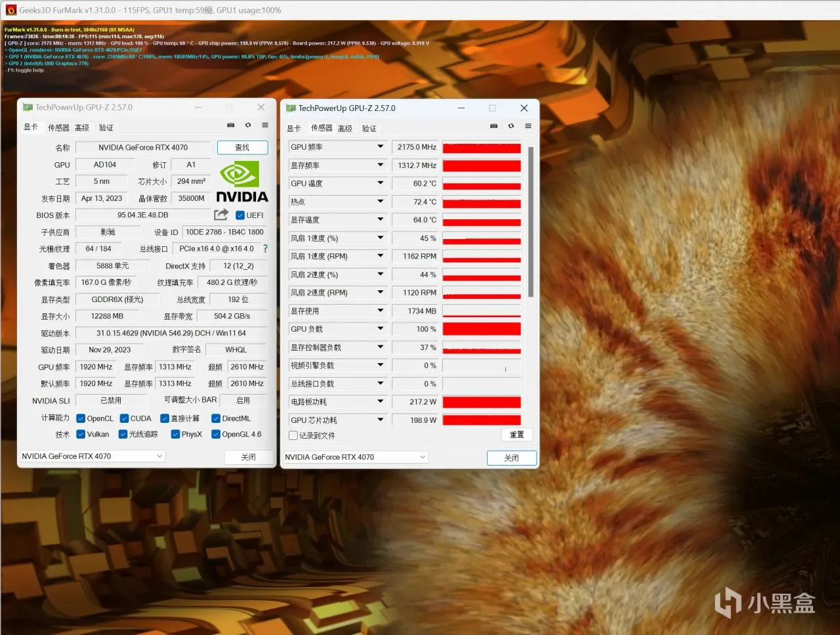Switch to 高级 tab in sensors window

(x=345, y=129)
